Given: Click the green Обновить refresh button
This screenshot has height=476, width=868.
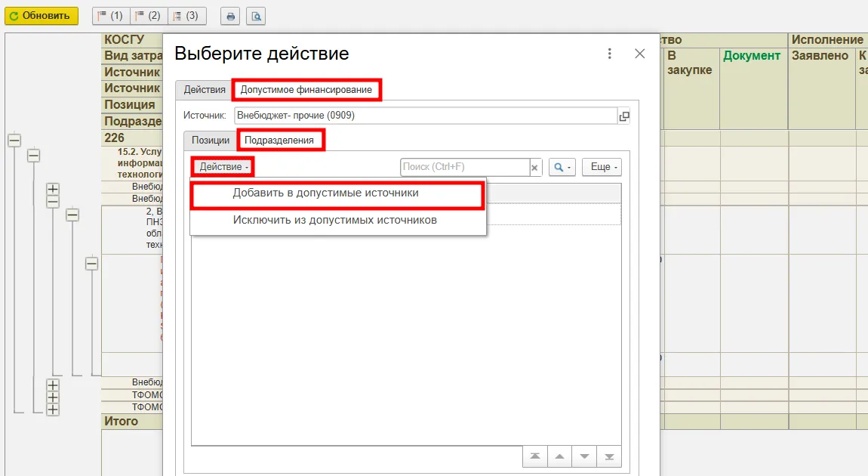Looking at the screenshot, I should click(x=42, y=16).
